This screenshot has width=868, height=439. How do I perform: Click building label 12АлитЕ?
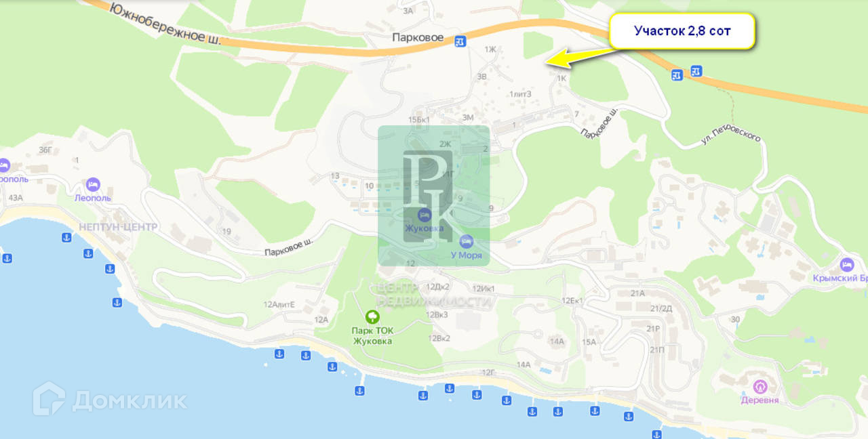click(279, 304)
